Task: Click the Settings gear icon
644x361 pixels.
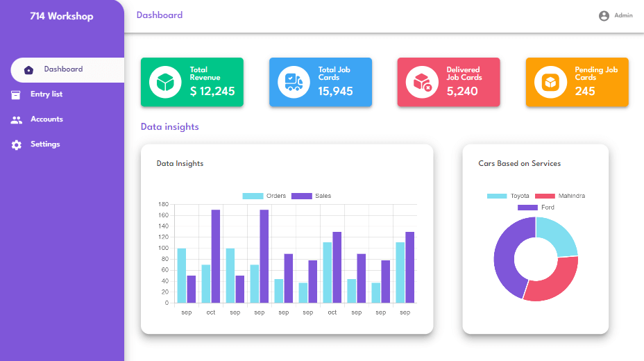Action: [x=16, y=144]
